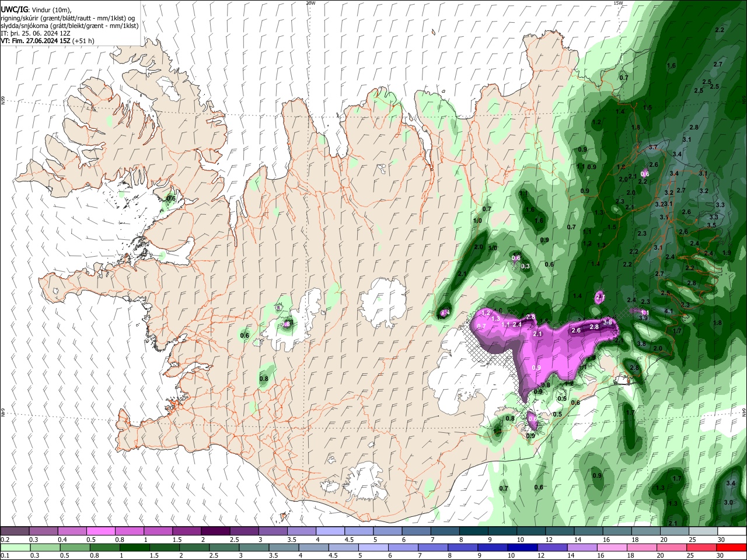747x560 pixels.
Task: Click the dark purple 0.2 swatch in upper legend row
Action: (15, 531)
